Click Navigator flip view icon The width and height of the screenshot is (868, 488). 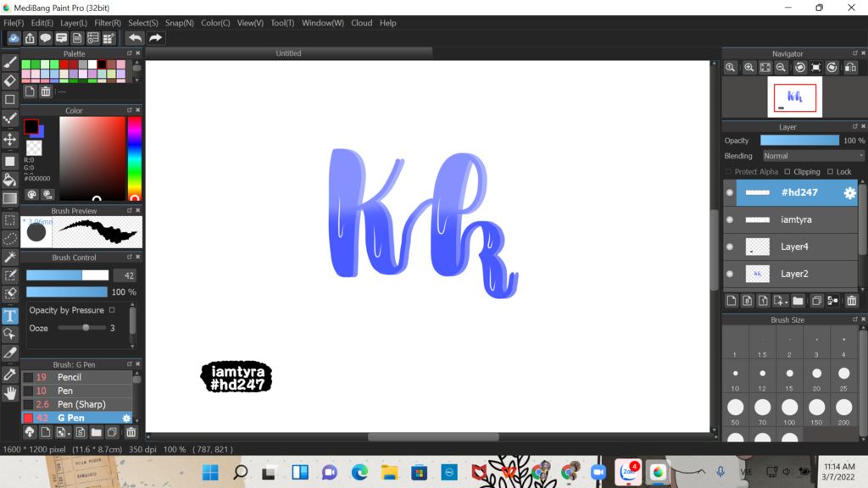(x=850, y=68)
